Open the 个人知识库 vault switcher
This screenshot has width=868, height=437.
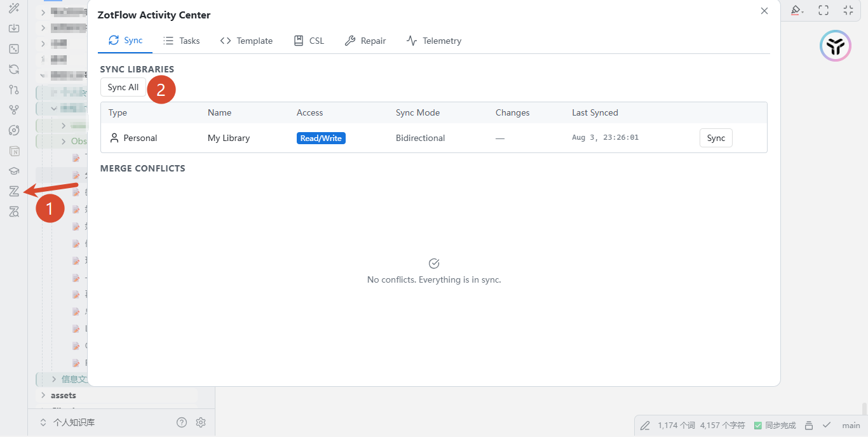pos(67,422)
